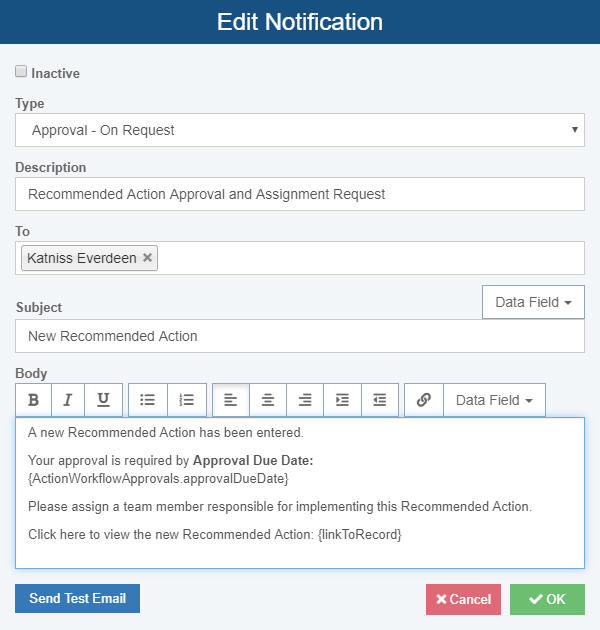
Task: Center-align the body text
Action: 268,400
